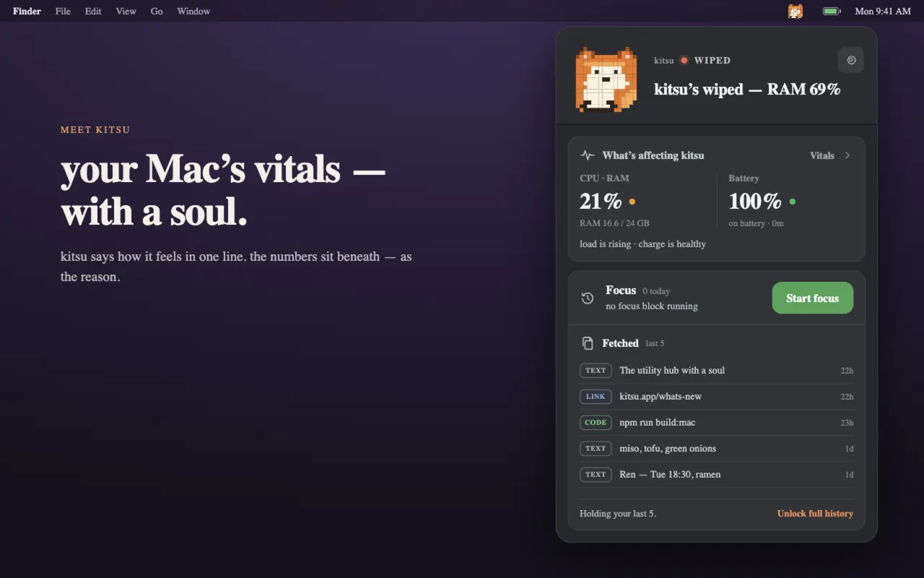The height and width of the screenshot is (578, 924).
Task: Select 'Ren — Tue 18:30, ramen' clip
Action: point(717,475)
